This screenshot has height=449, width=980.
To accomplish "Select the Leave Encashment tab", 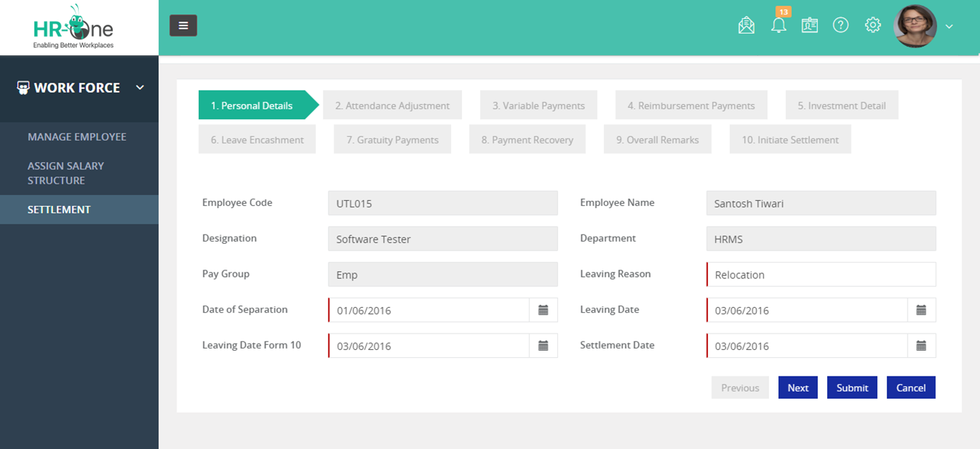I will pyautogui.click(x=257, y=139).
